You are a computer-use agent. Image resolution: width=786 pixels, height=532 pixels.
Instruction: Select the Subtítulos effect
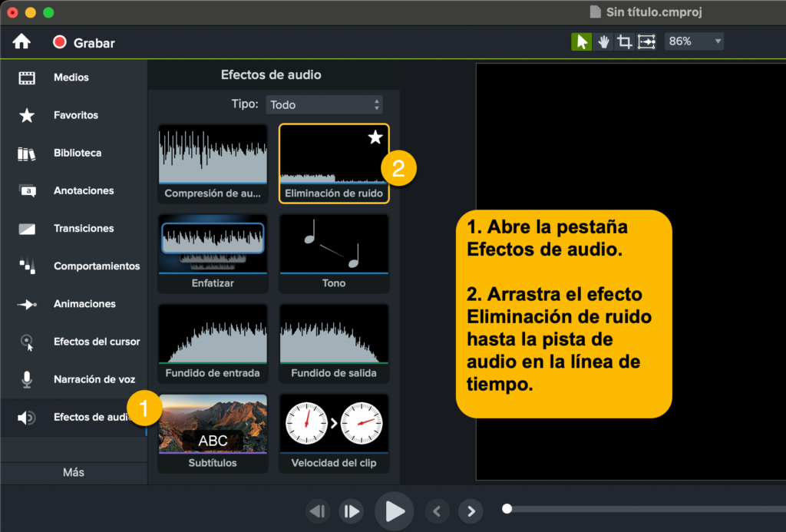pyautogui.click(x=213, y=433)
